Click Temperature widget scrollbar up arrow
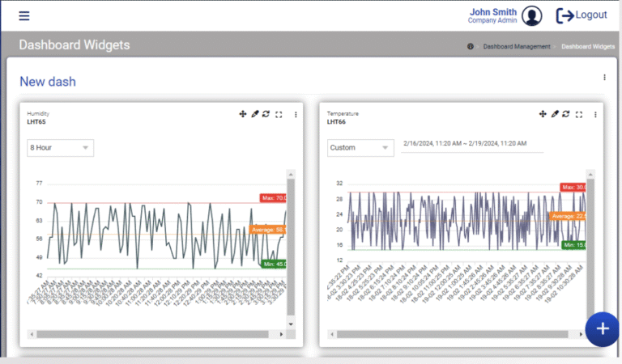Image resolution: width=622 pixels, height=364 pixels. [590, 174]
